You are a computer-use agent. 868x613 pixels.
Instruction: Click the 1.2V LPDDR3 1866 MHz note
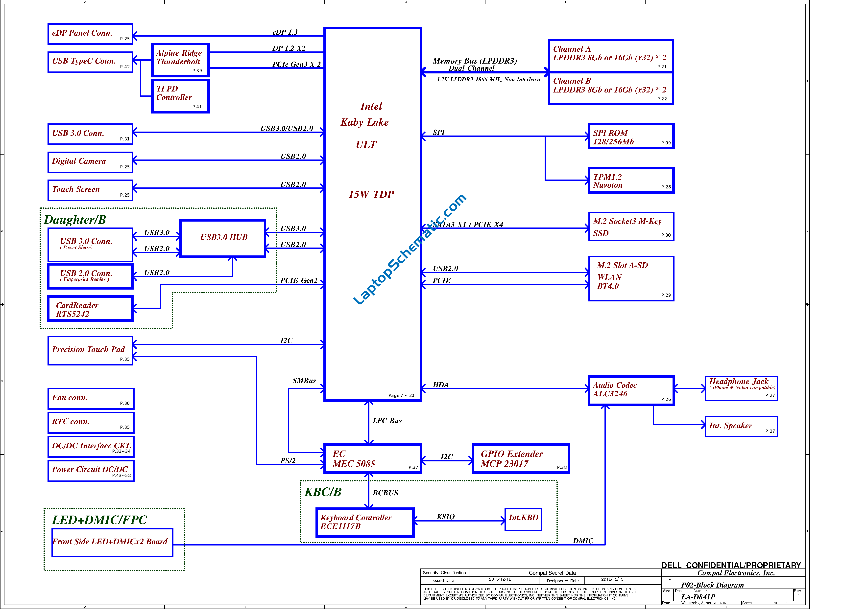489,79
